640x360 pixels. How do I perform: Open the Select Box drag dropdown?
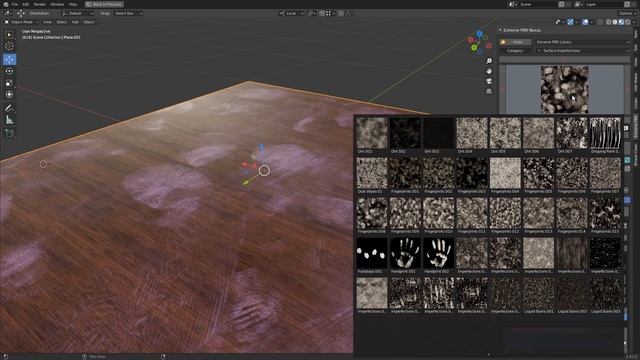[128, 13]
